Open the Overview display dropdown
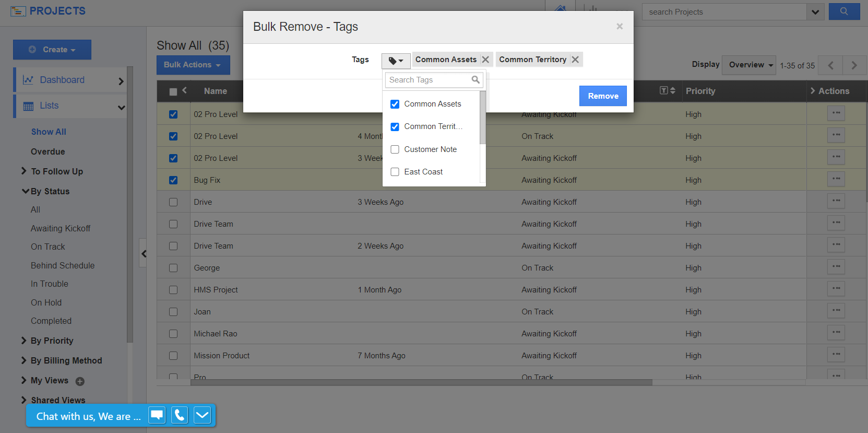Viewport: 868px width, 433px height. [x=749, y=65]
